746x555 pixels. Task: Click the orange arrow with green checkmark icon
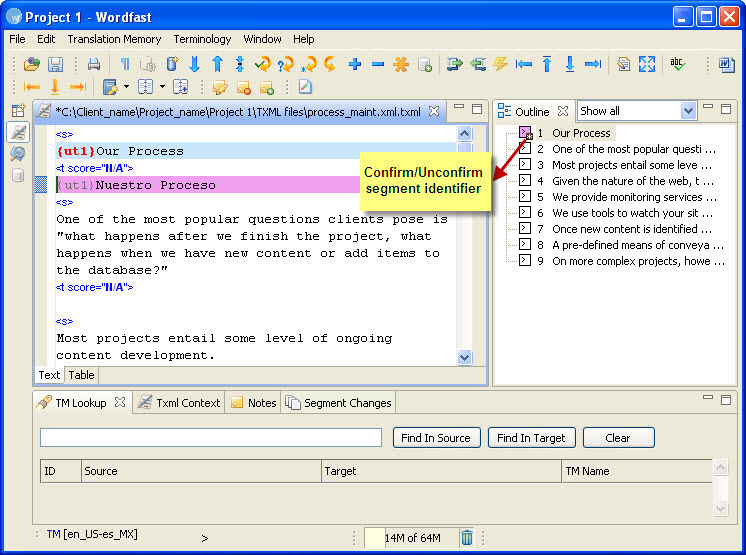263,64
